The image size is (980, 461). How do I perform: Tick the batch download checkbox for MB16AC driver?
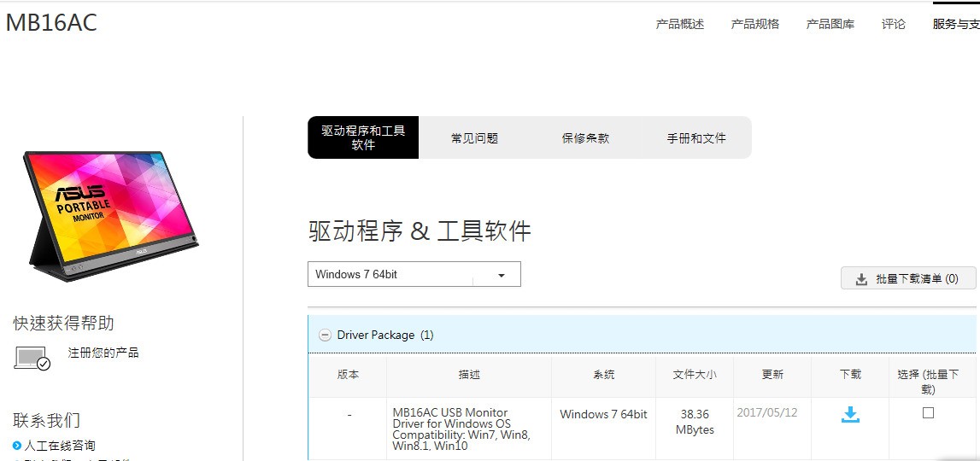[928, 413]
